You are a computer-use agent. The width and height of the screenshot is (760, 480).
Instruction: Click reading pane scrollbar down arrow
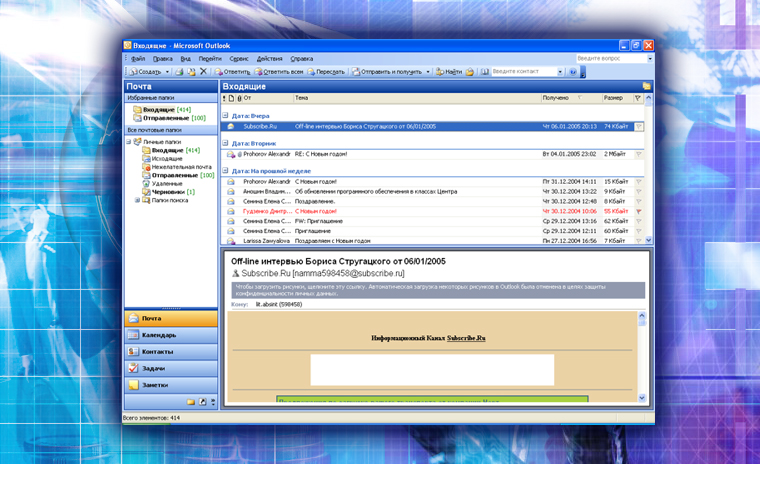(x=642, y=398)
